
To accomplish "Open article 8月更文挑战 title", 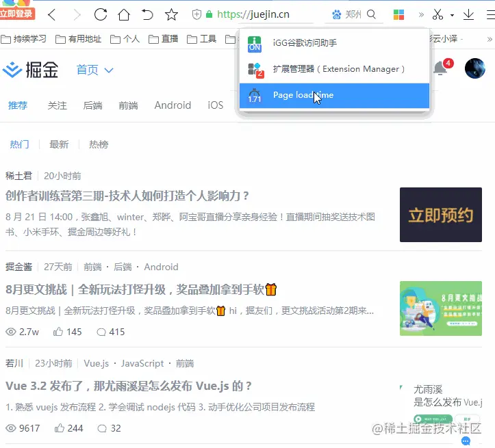I will click(141, 289).
